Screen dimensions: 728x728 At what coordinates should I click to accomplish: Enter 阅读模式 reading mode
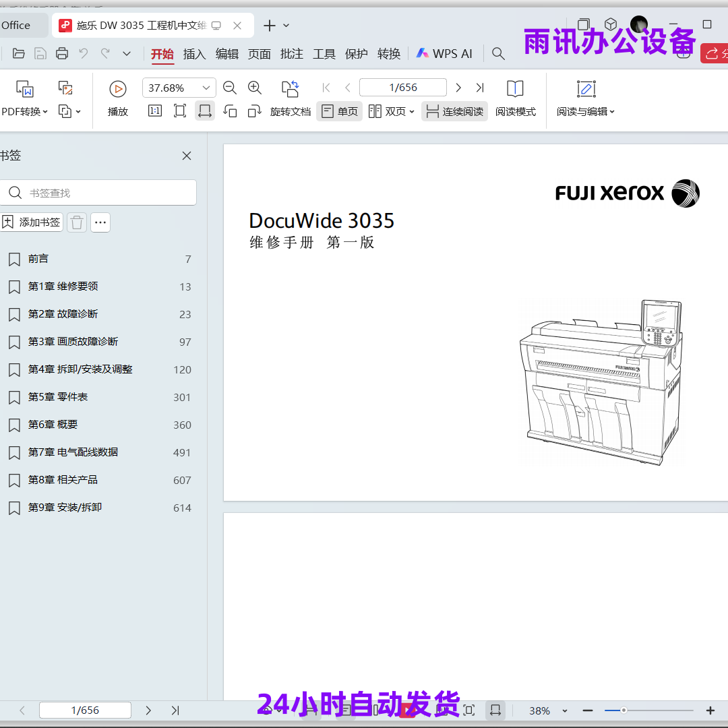(x=516, y=99)
